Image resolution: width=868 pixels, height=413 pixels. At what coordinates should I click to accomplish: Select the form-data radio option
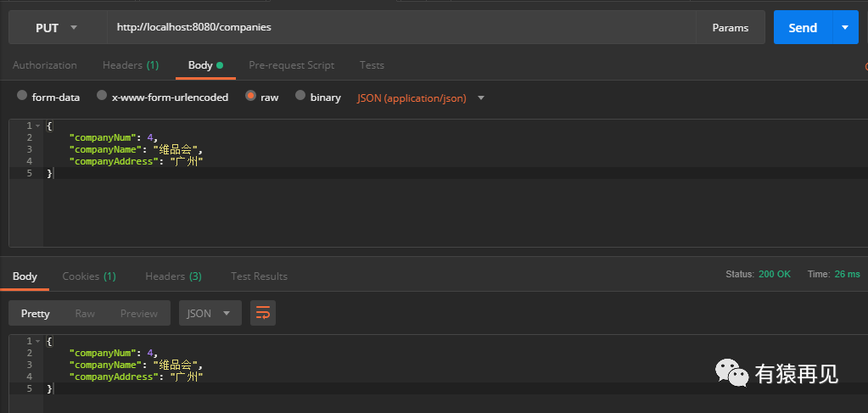pos(23,97)
